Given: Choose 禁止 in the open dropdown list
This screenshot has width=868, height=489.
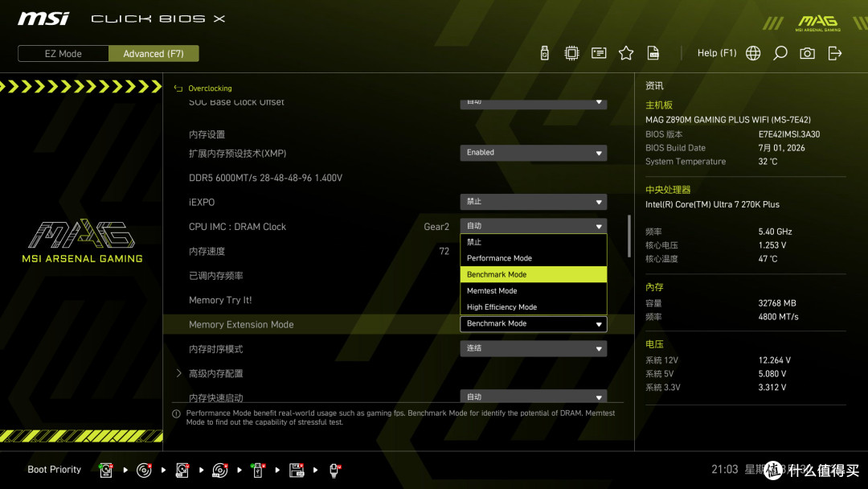Looking at the screenshot, I should pos(533,242).
